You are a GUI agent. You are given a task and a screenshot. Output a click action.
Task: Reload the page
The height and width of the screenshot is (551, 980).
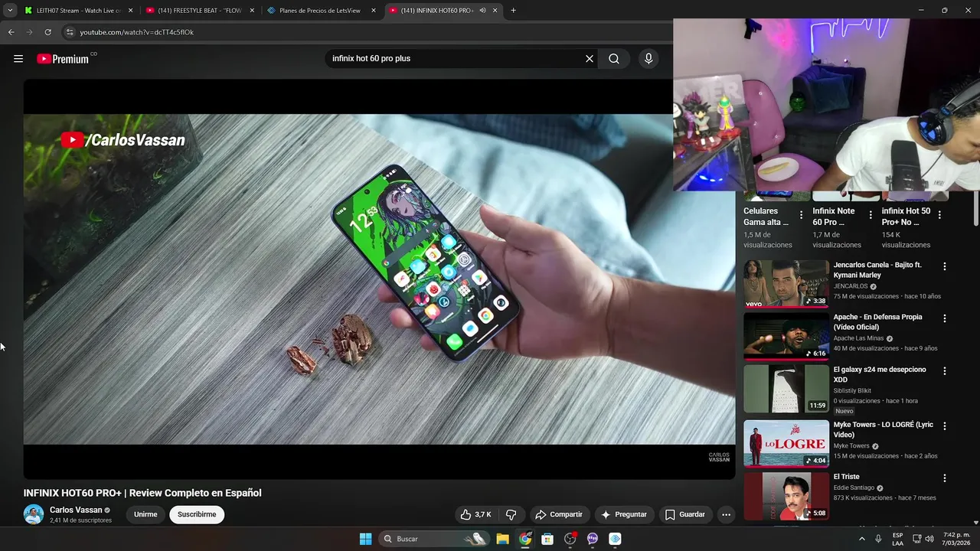pos(47,32)
